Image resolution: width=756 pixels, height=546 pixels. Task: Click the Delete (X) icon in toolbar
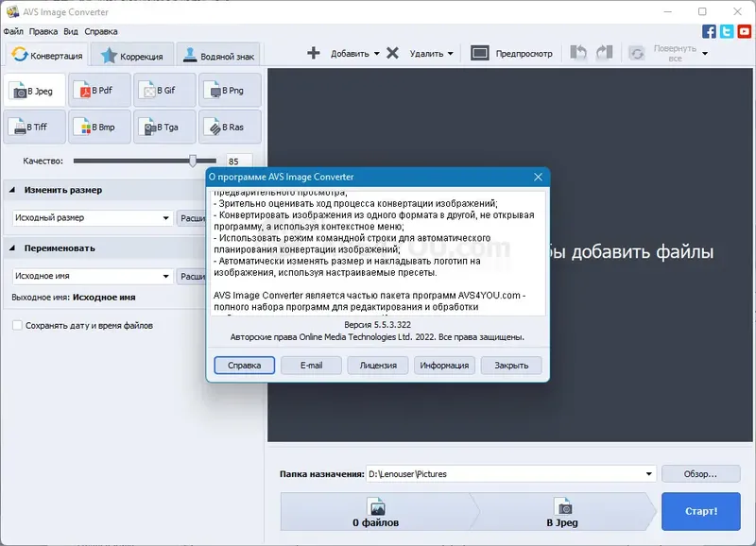(x=392, y=53)
